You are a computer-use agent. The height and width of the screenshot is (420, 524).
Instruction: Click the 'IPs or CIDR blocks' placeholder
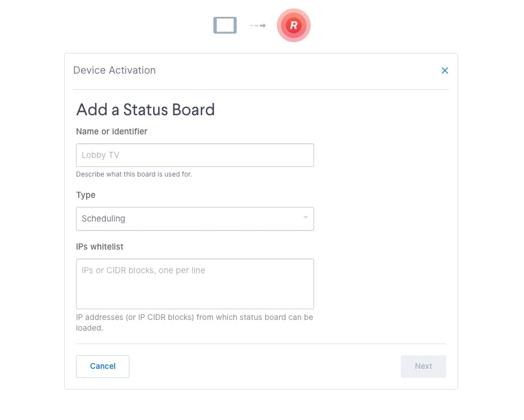point(144,270)
